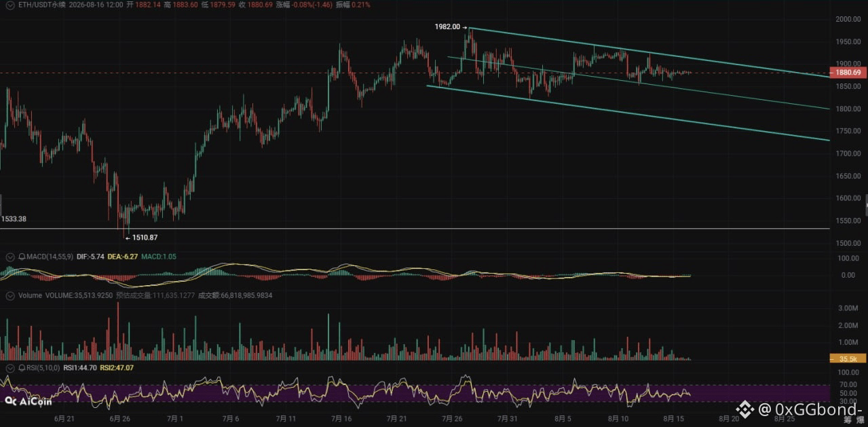The height and width of the screenshot is (427, 868).
Task: Click the 1500.00 price axis label
Action: 848,243
